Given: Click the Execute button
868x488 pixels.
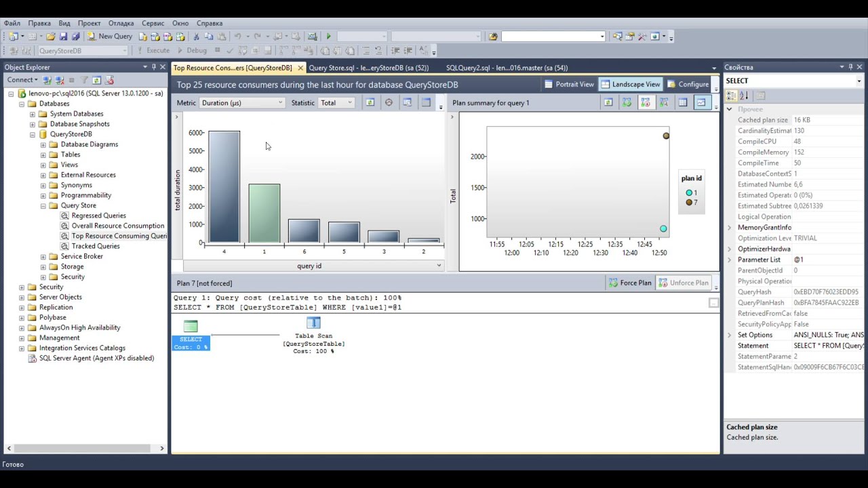Looking at the screenshot, I should click(x=153, y=51).
